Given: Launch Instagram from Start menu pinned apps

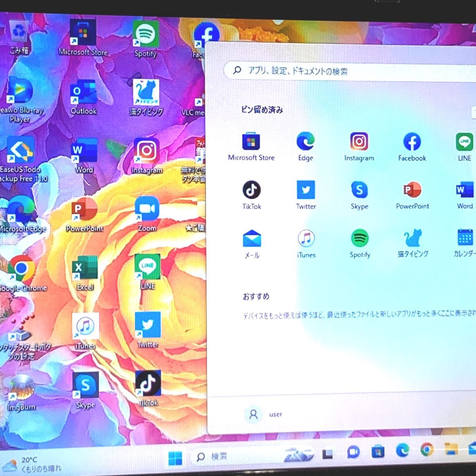Looking at the screenshot, I should [x=359, y=147].
